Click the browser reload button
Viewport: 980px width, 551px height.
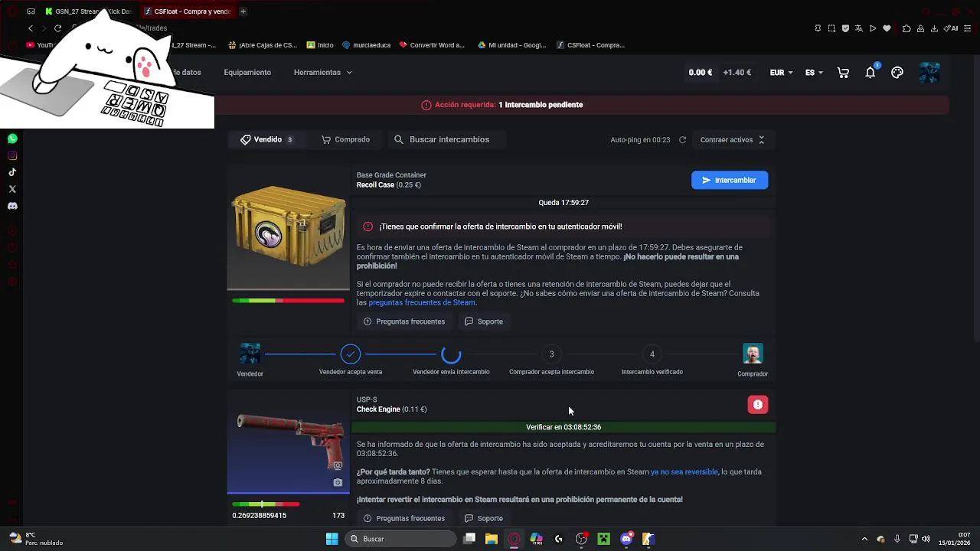[x=57, y=28]
